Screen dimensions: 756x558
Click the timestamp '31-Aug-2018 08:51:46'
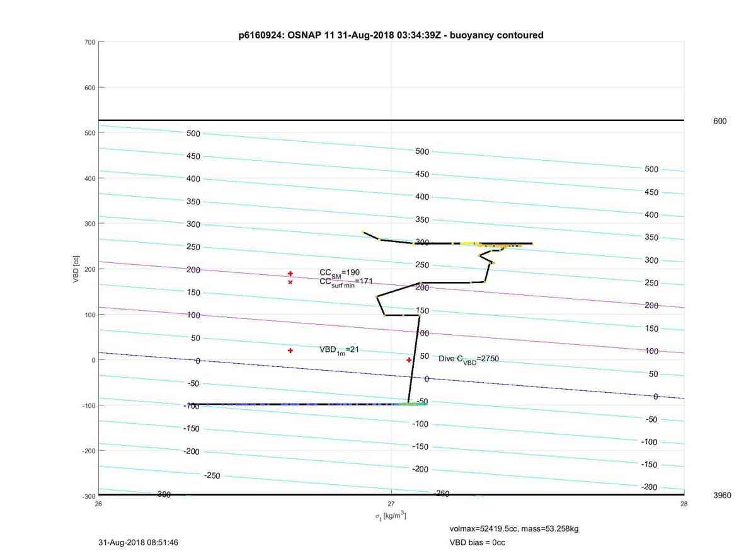(x=139, y=542)
